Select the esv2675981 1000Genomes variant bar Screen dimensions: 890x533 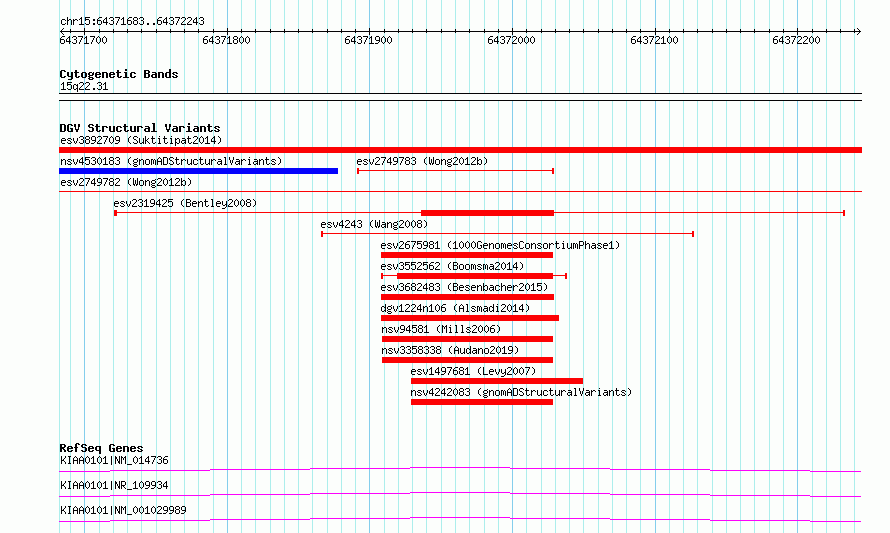click(x=467, y=255)
